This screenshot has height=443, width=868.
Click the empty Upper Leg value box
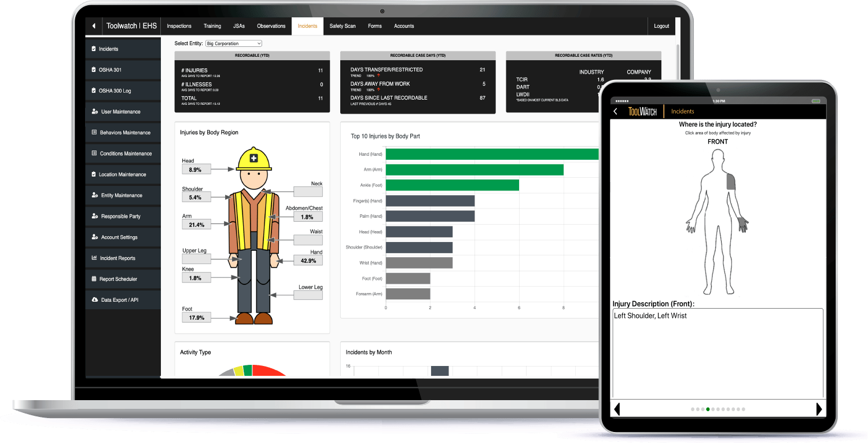pos(196,259)
